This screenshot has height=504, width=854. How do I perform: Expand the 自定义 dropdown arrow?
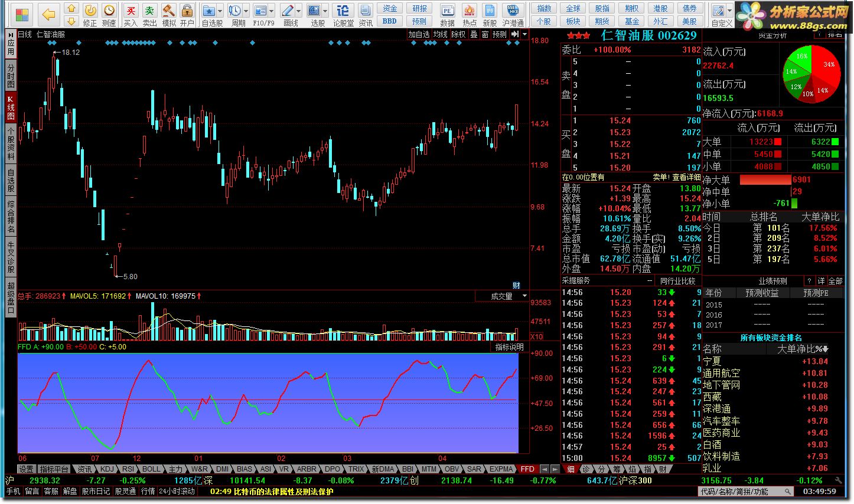tap(730, 11)
